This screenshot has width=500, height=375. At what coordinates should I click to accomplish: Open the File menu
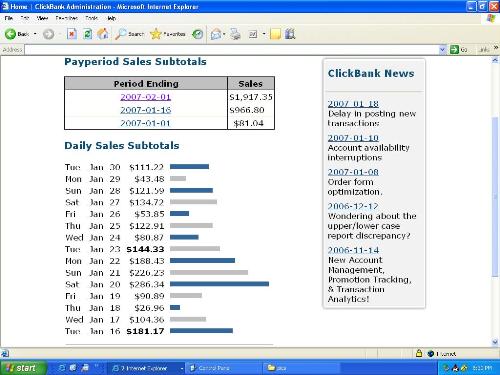9,18
